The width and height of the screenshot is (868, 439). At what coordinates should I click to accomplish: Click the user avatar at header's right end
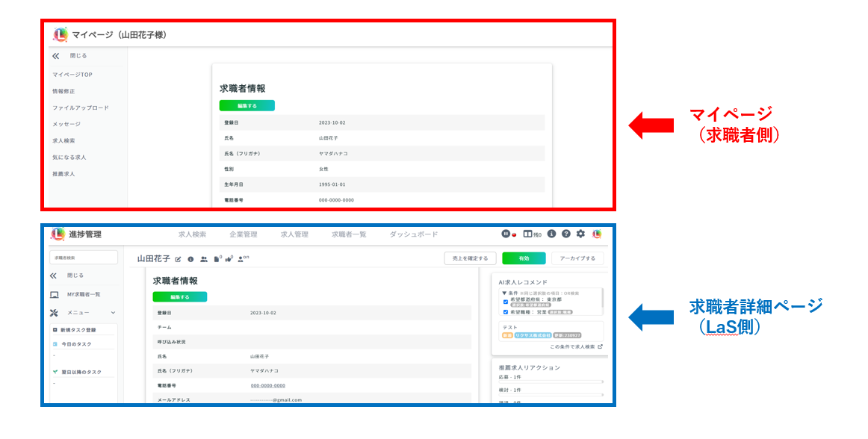[597, 234]
